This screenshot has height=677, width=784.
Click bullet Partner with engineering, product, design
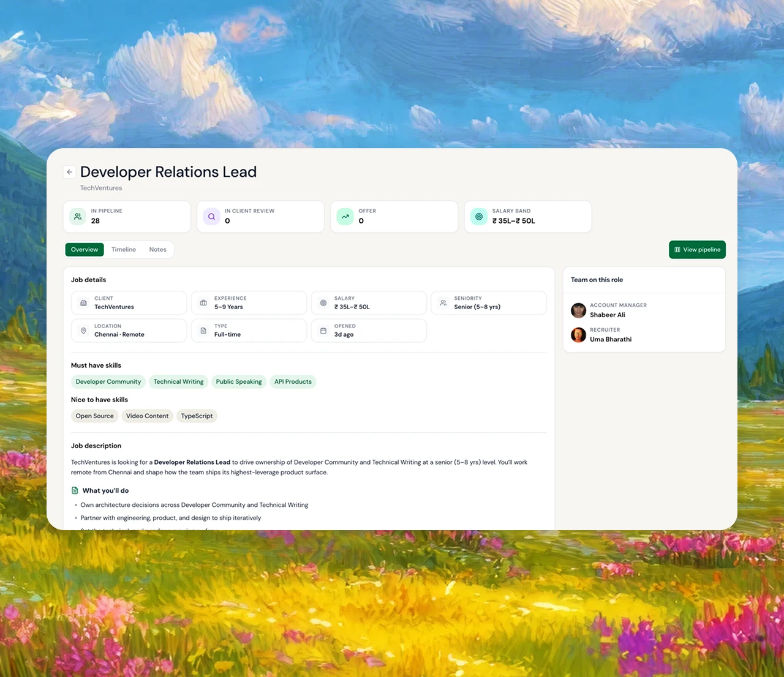coord(171,518)
